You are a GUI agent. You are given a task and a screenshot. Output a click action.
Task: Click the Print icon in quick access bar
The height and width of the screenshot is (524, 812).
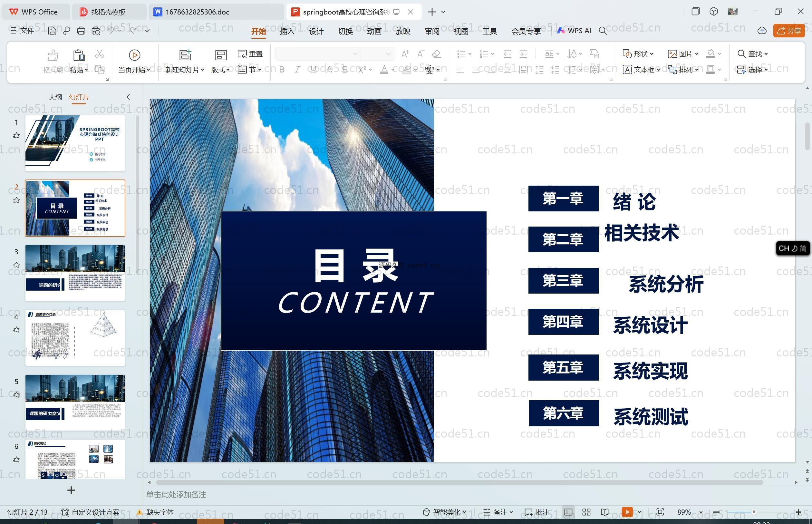(81, 31)
